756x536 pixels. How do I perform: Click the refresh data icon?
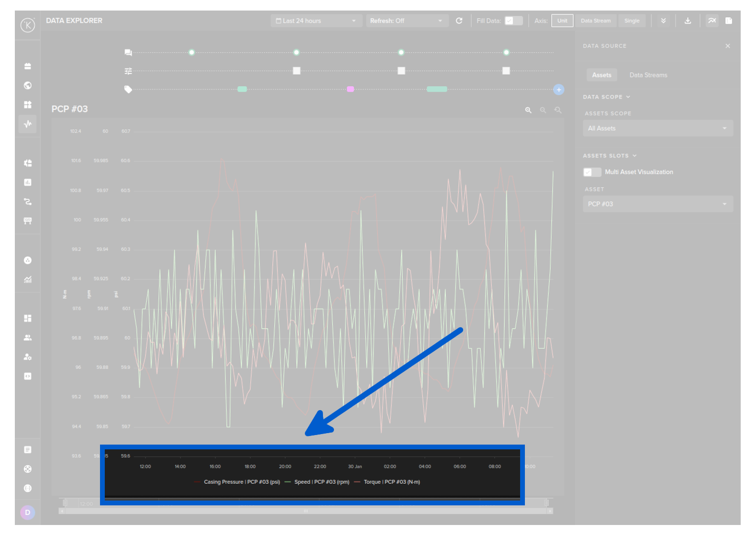click(459, 21)
